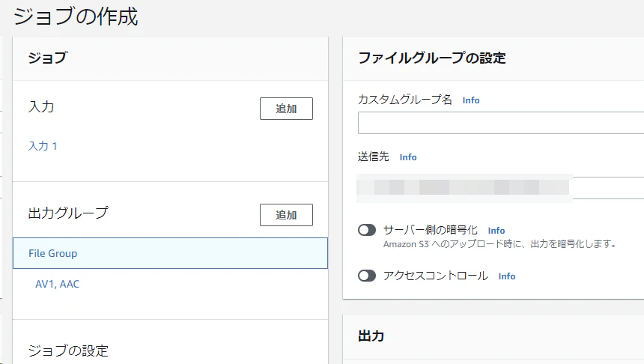The width and height of the screenshot is (644, 364).
Task: Focus the カスタムグループ名 text field
Action: click(501, 123)
